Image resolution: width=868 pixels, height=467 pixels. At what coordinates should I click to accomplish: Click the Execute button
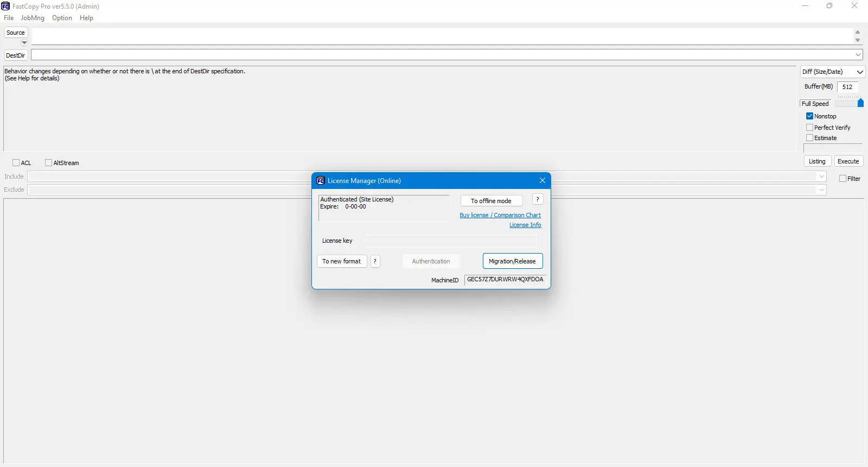[x=848, y=161]
